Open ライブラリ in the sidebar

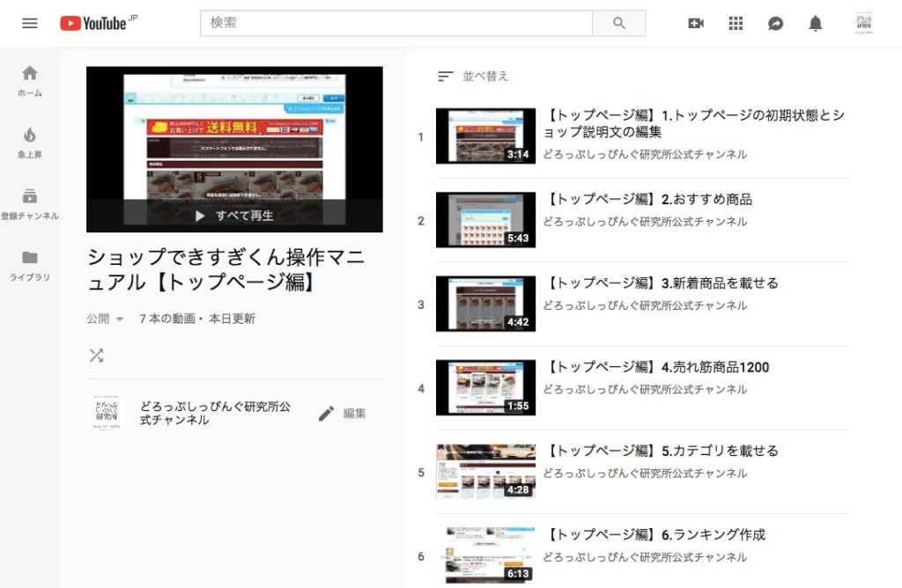[x=30, y=266]
